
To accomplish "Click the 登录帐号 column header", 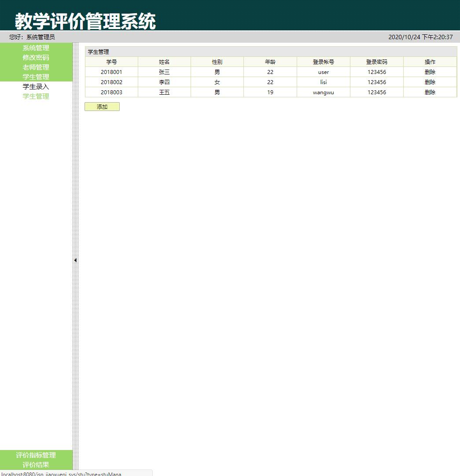I will [x=323, y=62].
